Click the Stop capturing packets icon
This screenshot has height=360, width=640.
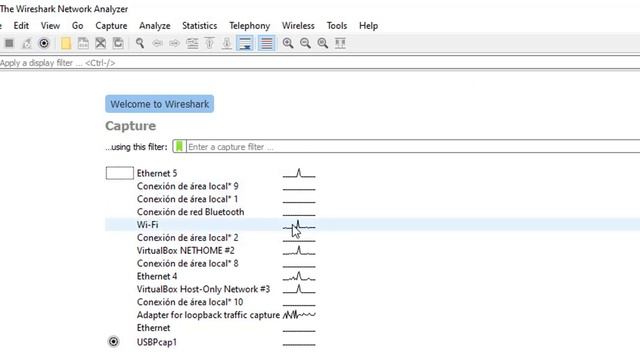(x=9, y=43)
